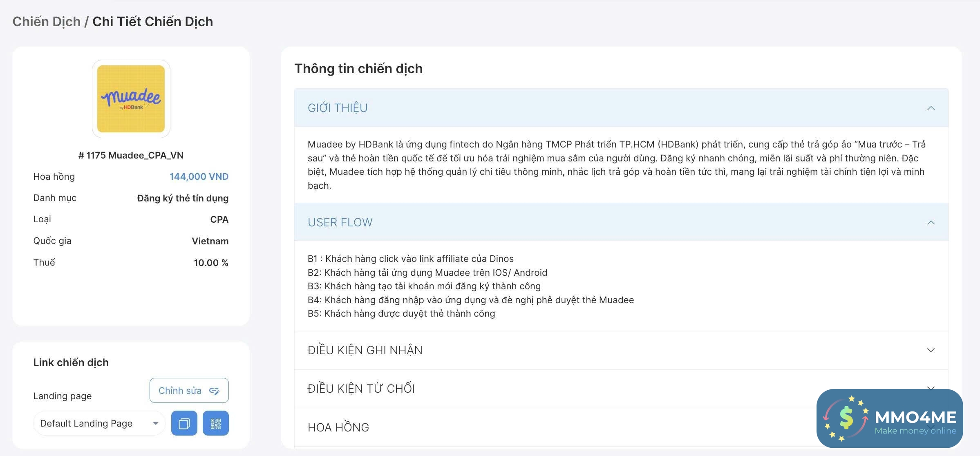Image resolution: width=980 pixels, height=456 pixels.
Task: Click the Chi Tiết Chiến Dịch breadcrumb
Action: [152, 22]
